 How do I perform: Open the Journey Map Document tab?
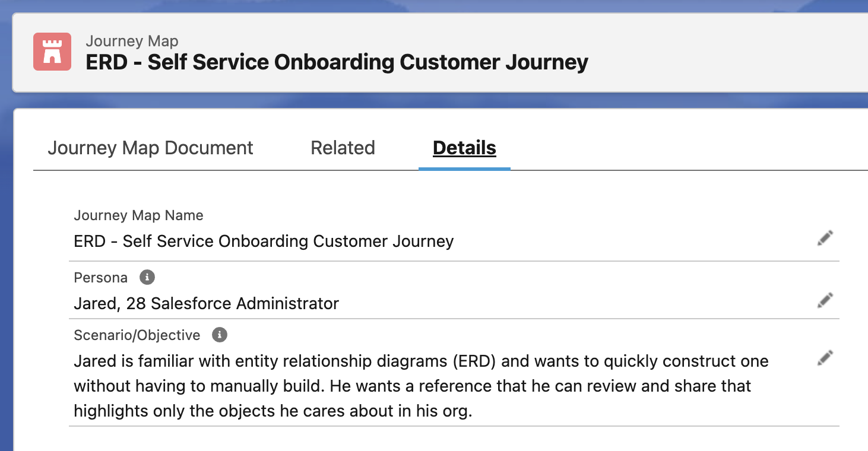pyautogui.click(x=150, y=148)
